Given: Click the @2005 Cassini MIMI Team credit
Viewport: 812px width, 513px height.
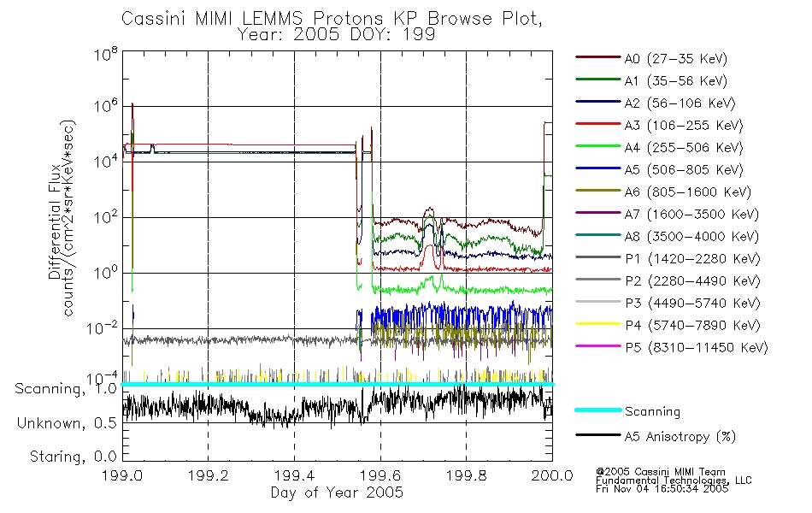Looking at the screenshot, I should tap(660, 472).
